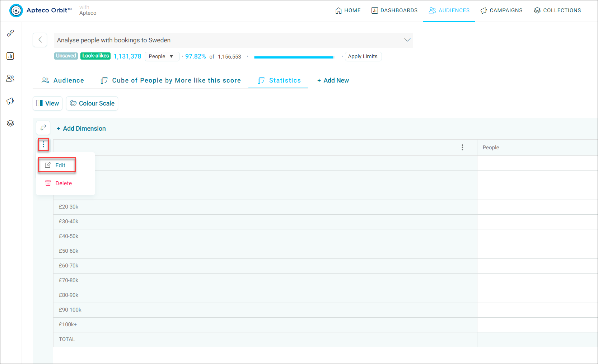Click the Apply Limits button
Screen dimensions: 598x364
pos(363,56)
